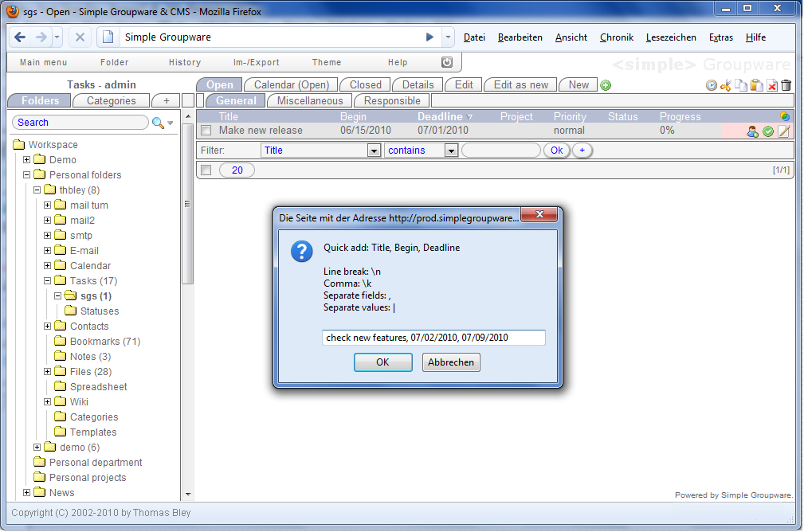
Task: Open the filter field dropdown showing Title
Action: pos(374,151)
